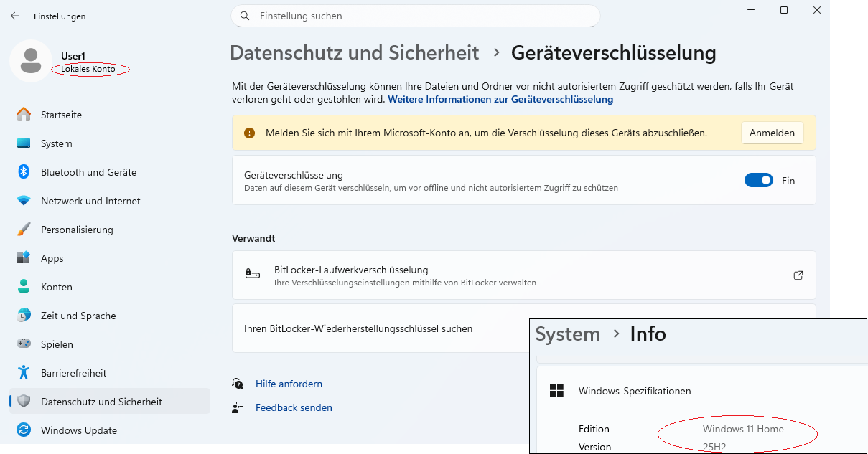Click the Windows Update refresh icon

[x=24, y=430]
